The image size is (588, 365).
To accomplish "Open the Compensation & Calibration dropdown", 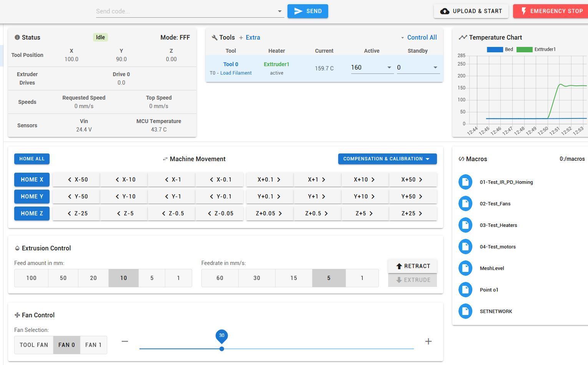I will [387, 159].
